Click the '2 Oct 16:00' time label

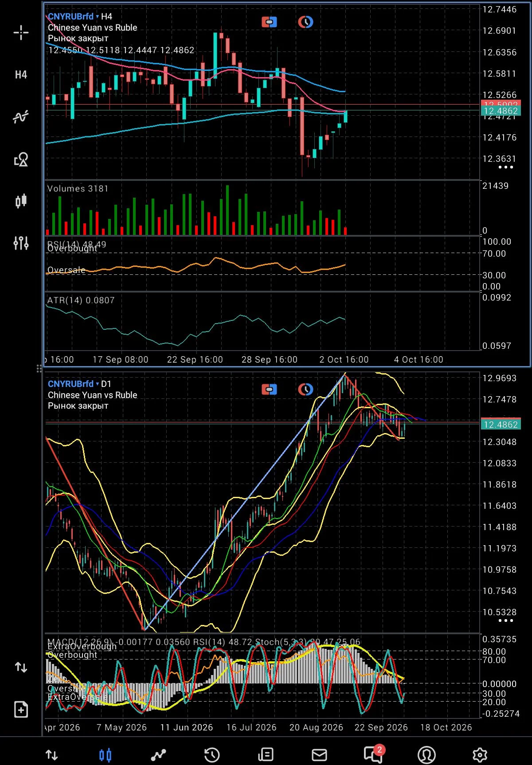coord(344,359)
